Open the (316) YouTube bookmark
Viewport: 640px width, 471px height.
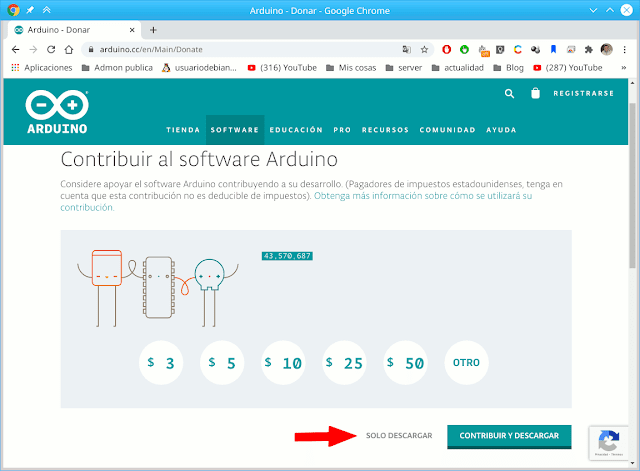[282, 68]
